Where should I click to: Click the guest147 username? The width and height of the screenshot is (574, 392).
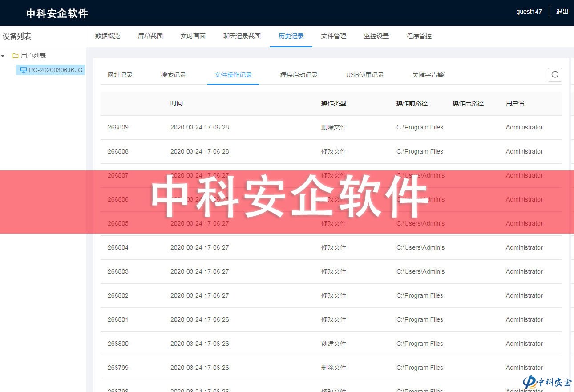529,12
